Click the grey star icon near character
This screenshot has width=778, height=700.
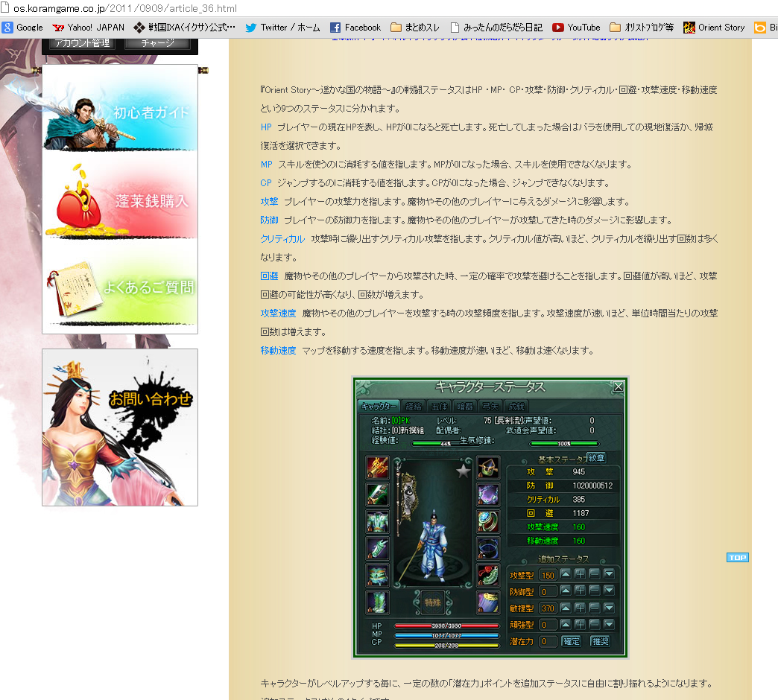(x=464, y=471)
